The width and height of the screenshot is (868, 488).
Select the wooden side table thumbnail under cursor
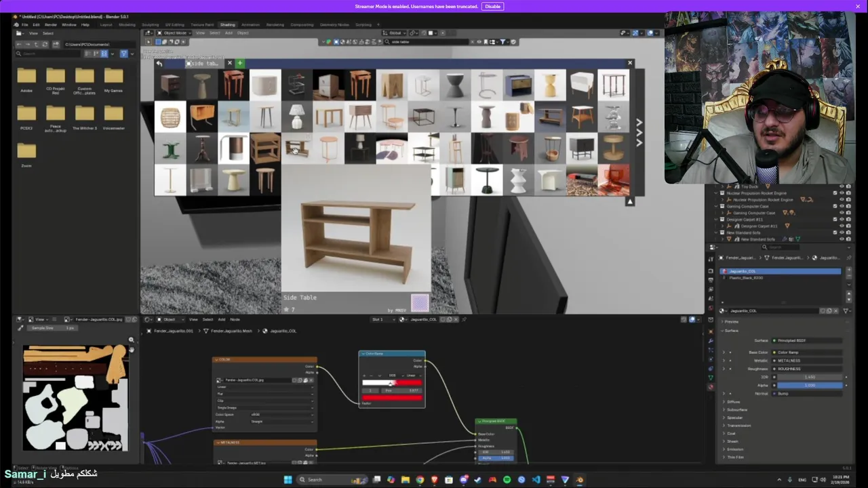click(x=296, y=148)
